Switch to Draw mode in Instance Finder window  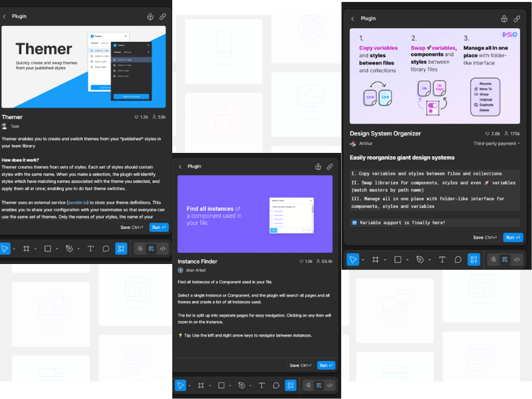pyautogui.click(x=308, y=386)
